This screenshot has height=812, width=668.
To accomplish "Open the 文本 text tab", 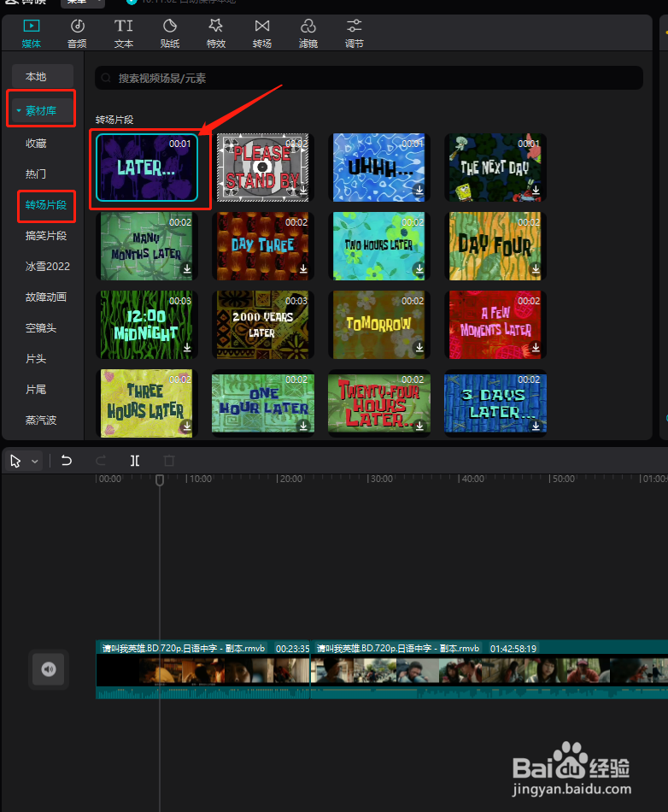I will [123, 33].
